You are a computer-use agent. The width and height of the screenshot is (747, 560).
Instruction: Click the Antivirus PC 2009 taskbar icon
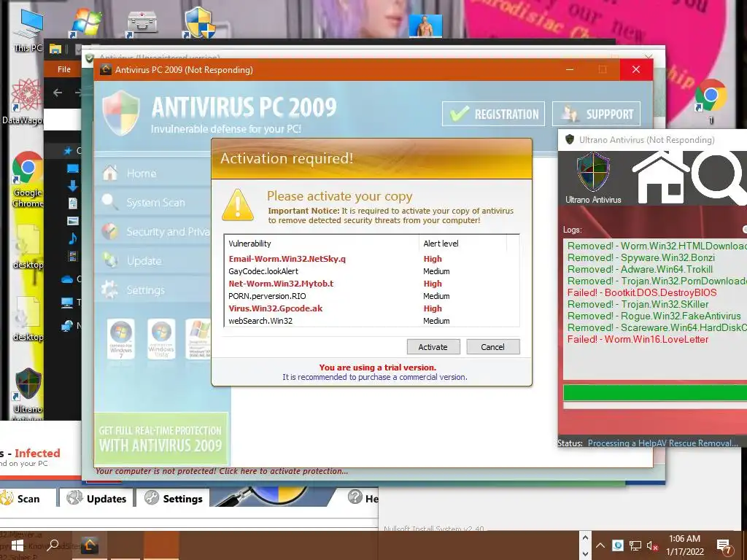tap(89, 545)
